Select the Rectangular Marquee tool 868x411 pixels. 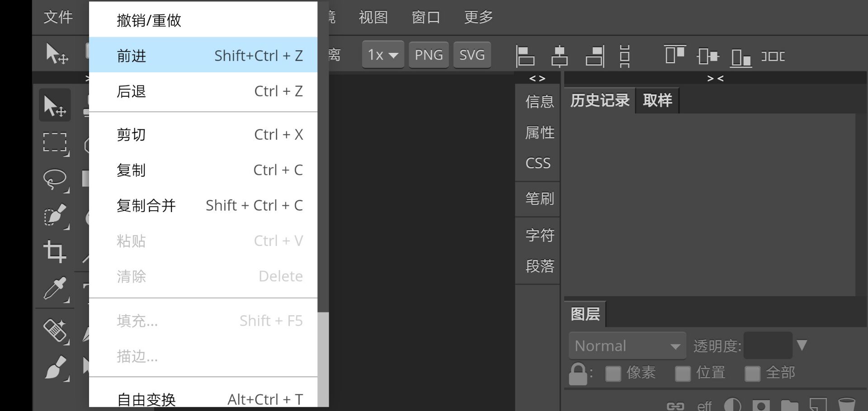tap(55, 142)
